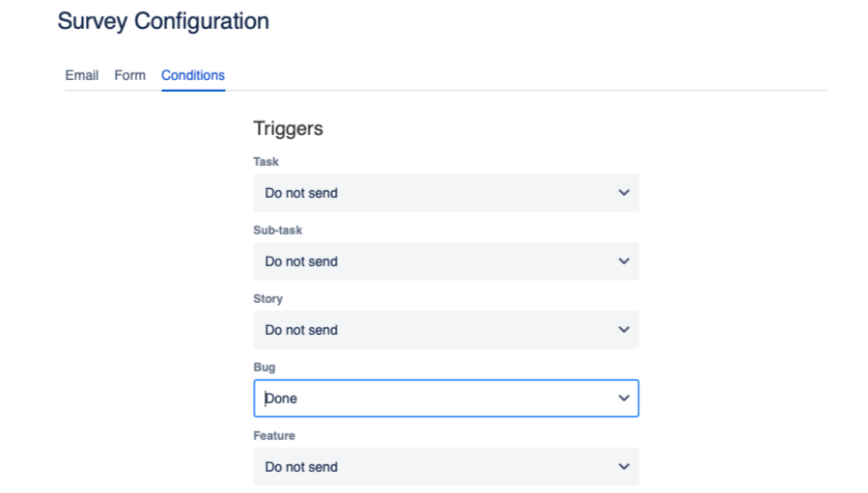Switch to the Email tab
The image size is (868, 493).
[82, 75]
